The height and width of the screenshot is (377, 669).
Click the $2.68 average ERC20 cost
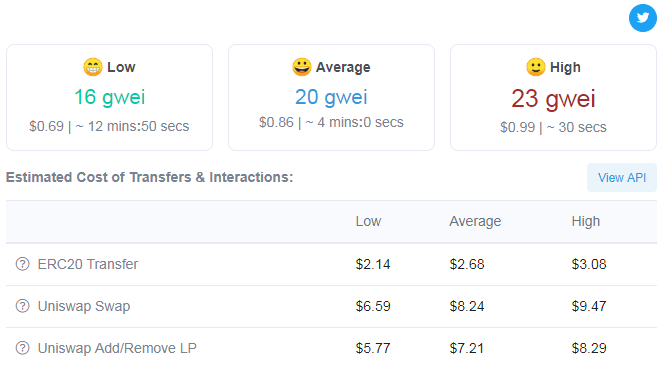[467, 264]
